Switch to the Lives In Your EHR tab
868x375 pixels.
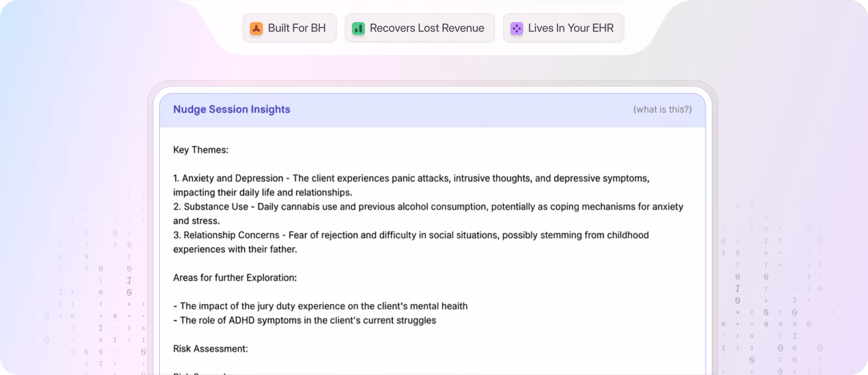(x=564, y=28)
